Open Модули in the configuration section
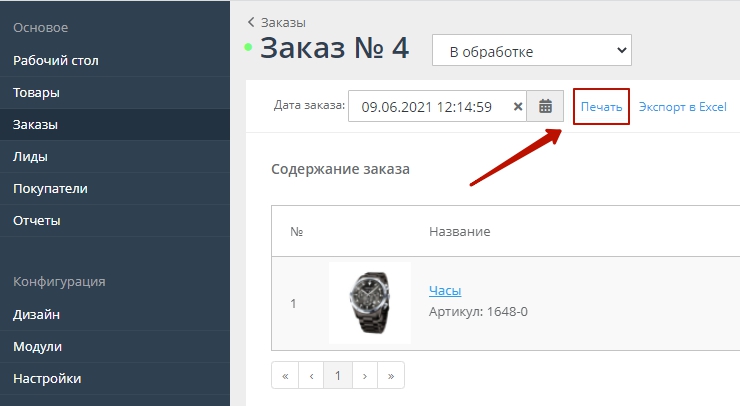Viewport: 740px width, 406px height. (x=38, y=346)
